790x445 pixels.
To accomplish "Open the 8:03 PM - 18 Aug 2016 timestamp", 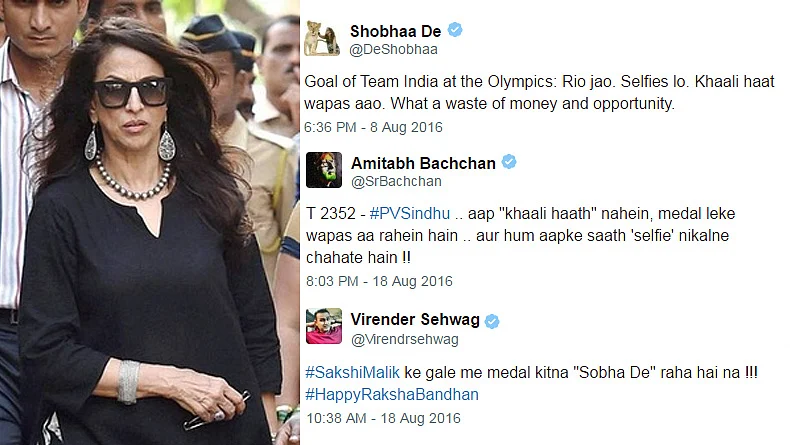I will click(x=379, y=281).
